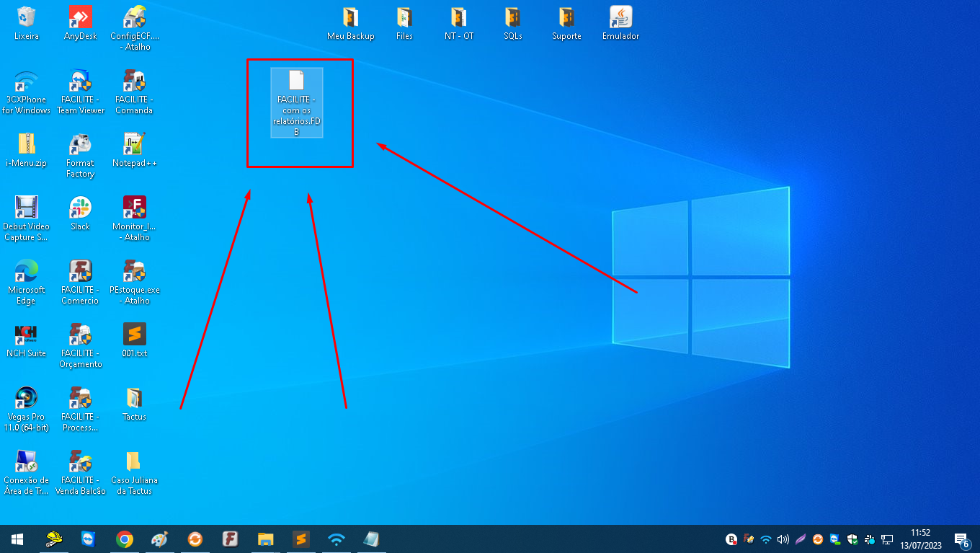The width and height of the screenshot is (980, 553).
Task: Select the Monitor_I... Atalho shortcut
Action: (x=135, y=218)
